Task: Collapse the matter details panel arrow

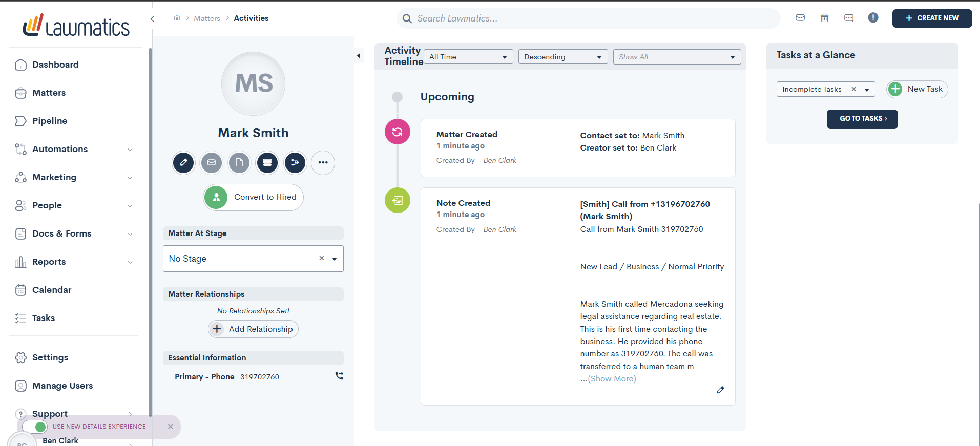Action: [359, 55]
